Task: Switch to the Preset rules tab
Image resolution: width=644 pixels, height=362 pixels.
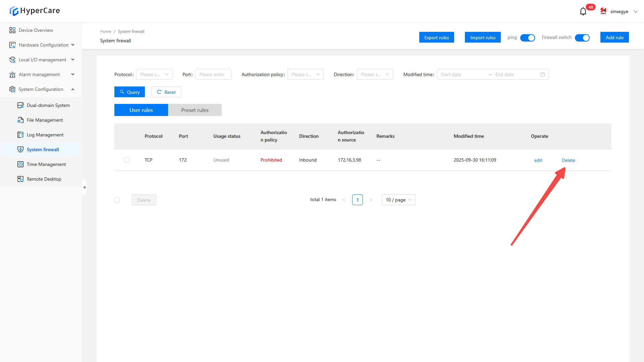Action: [x=195, y=110]
